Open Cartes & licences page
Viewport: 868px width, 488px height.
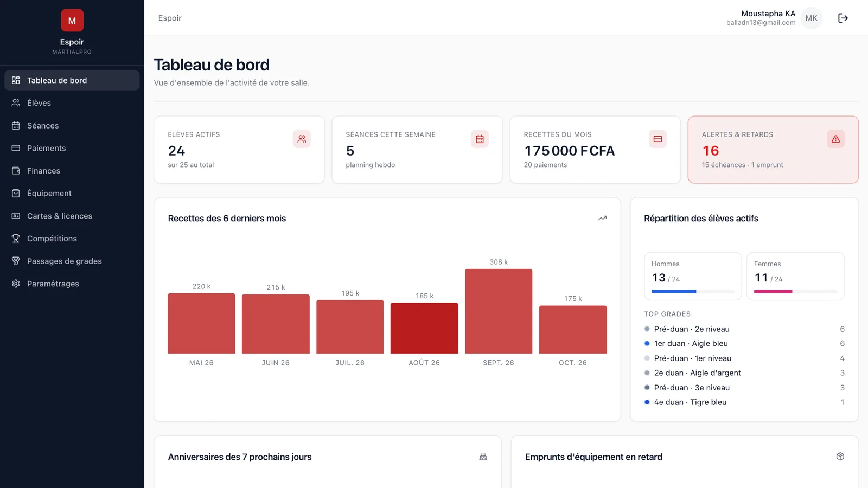[x=72, y=216]
